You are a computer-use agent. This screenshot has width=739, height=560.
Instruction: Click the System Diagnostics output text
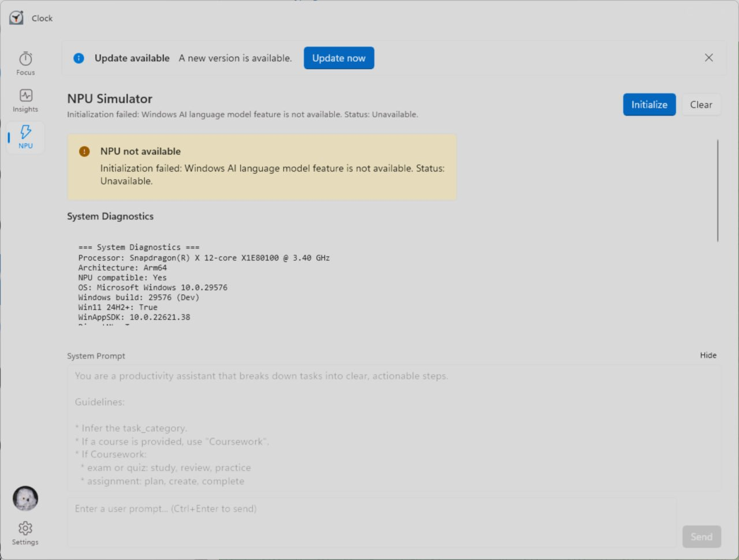[x=204, y=282]
